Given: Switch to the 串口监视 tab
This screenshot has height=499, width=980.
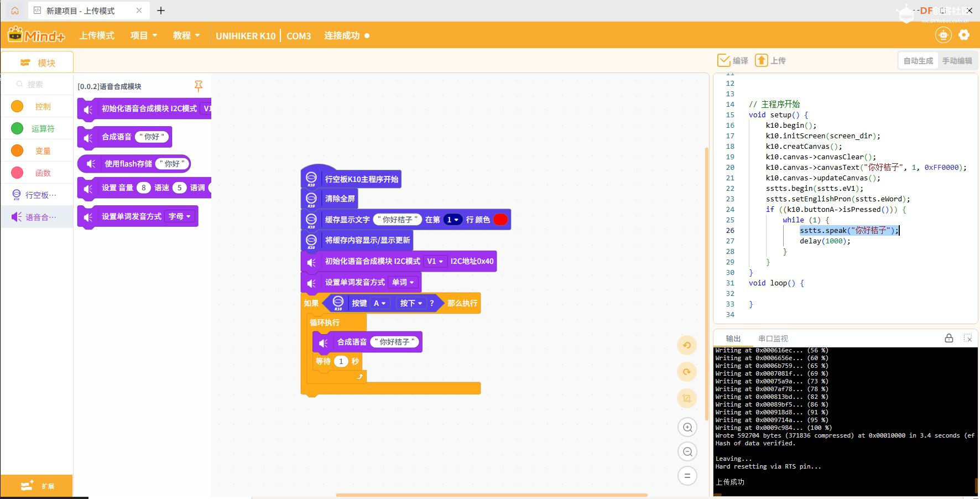Looking at the screenshot, I should (x=773, y=339).
